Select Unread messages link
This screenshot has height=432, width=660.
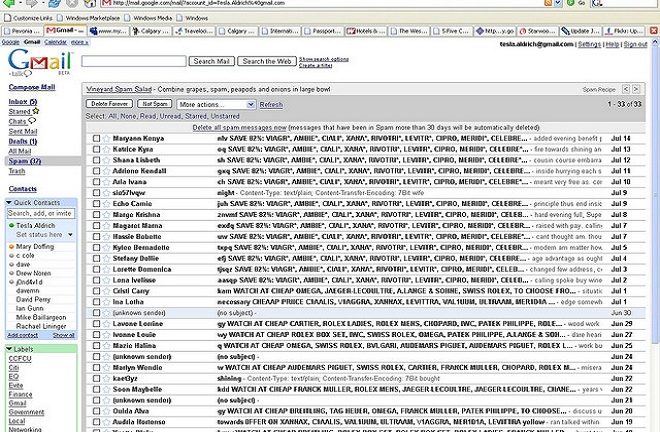169,116
